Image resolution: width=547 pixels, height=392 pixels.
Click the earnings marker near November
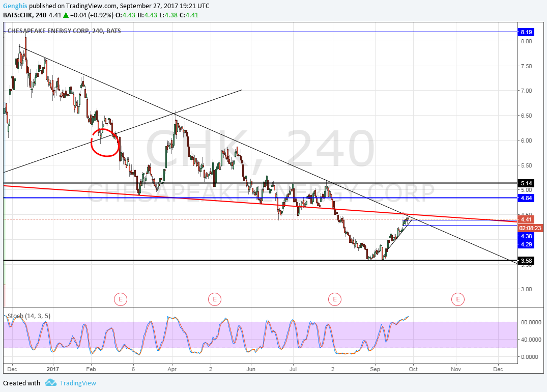[x=457, y=299]
